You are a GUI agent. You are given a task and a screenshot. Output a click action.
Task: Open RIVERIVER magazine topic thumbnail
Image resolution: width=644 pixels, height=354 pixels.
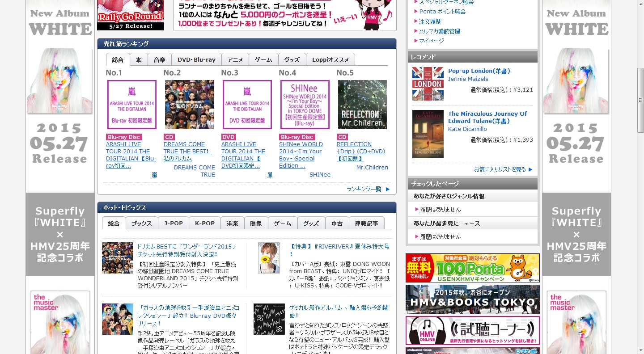coord(269,258)
